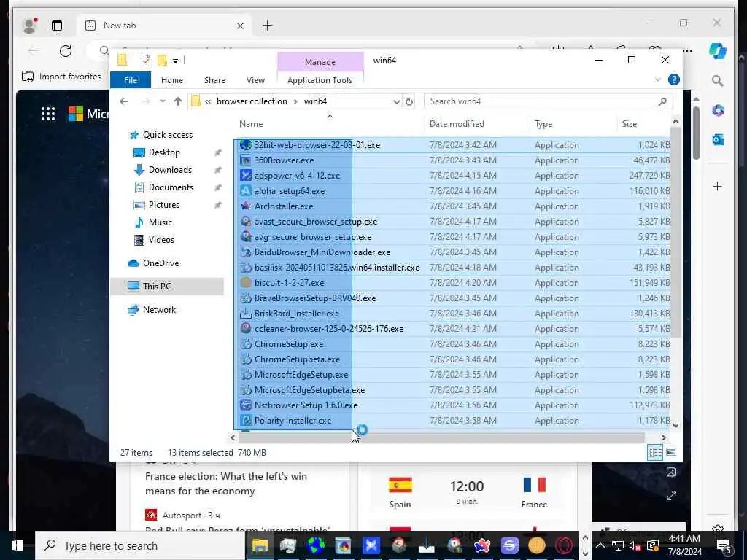Open Documents in navigation pane
The height and width of the screenshot is (560, 747).
(171, 187)
